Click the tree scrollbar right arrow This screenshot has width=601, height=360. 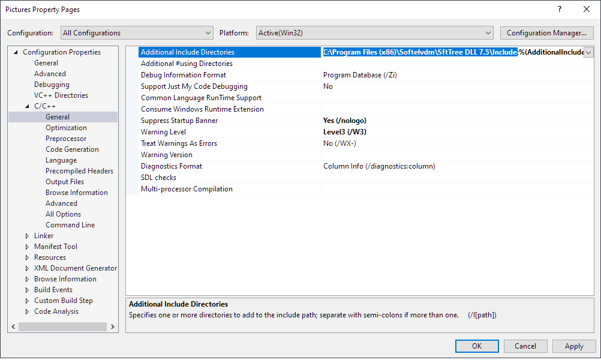point(113,327)
